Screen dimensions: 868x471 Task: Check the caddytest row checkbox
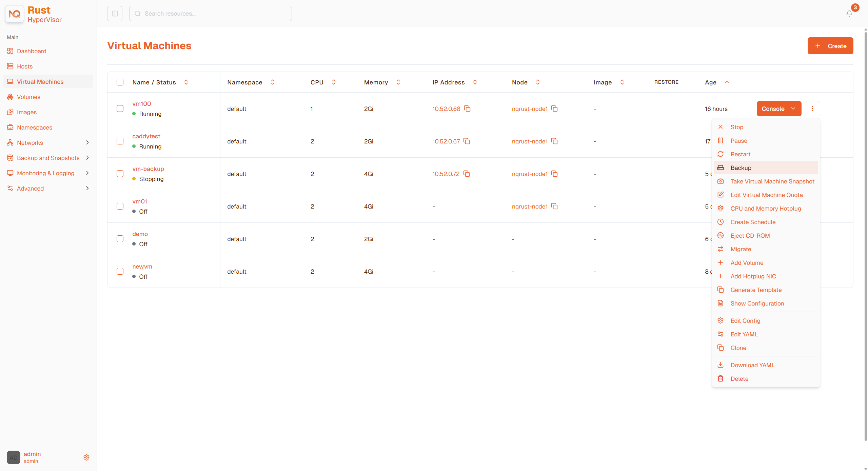coord(120,141)
